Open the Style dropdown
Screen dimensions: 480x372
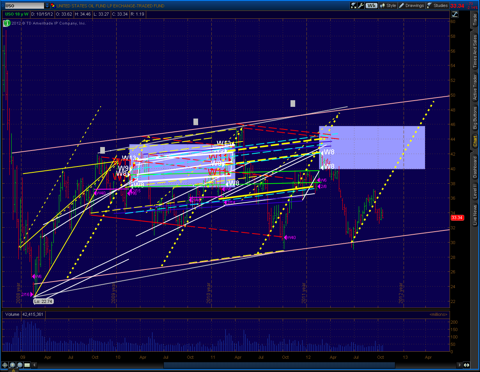[x=387, y=5]
